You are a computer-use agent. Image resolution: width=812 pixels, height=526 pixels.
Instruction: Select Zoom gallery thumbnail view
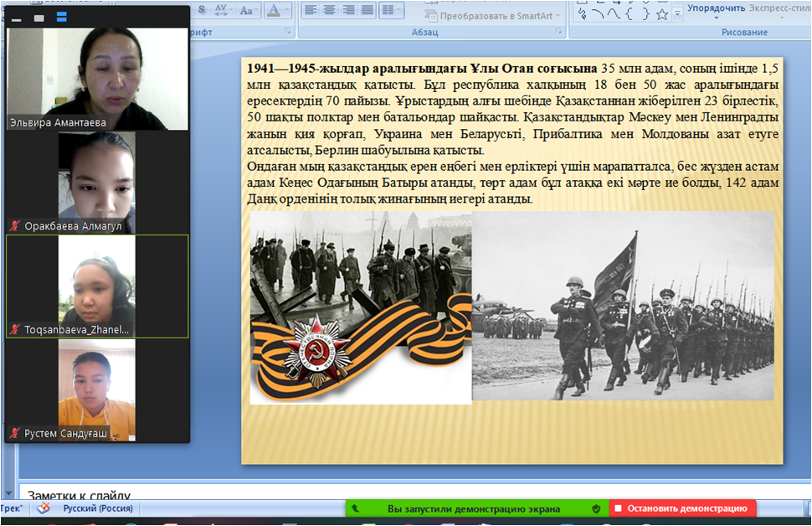[x=61, y=18]
